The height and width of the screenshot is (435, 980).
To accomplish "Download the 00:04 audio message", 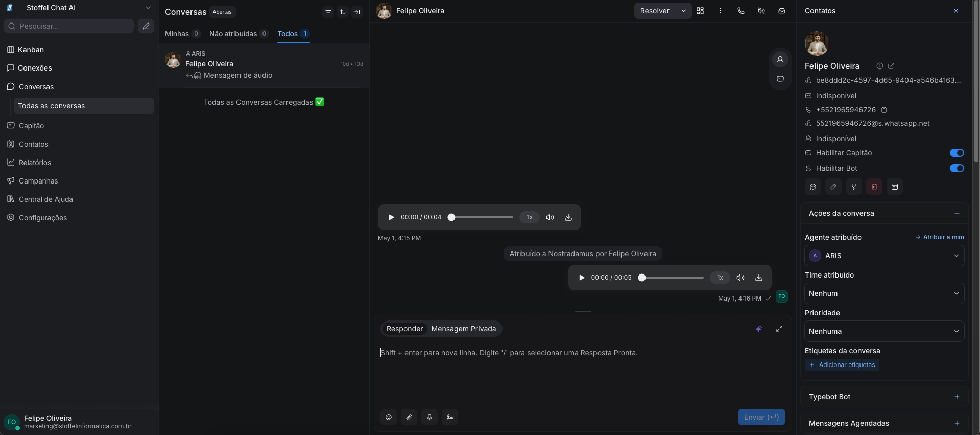I will (568, 217).
